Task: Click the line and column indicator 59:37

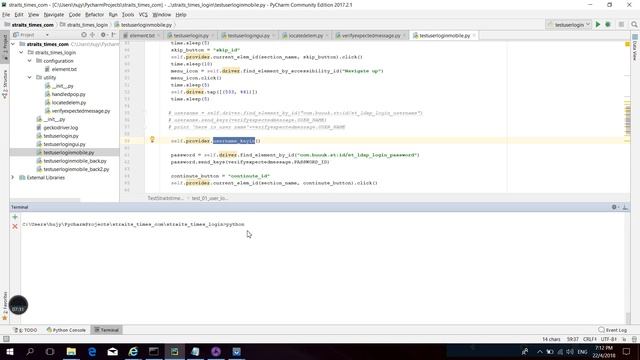Action: point(573,339)
